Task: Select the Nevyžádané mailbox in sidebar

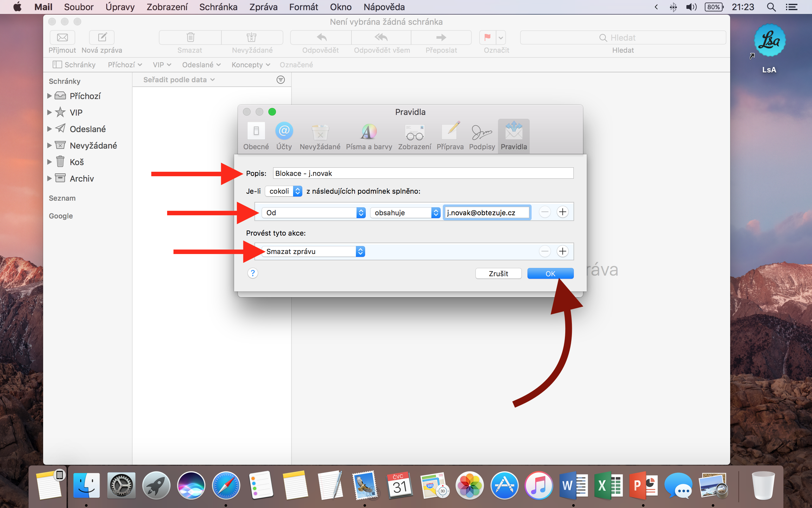Action: pyautogui.click(x=87, y=145)
